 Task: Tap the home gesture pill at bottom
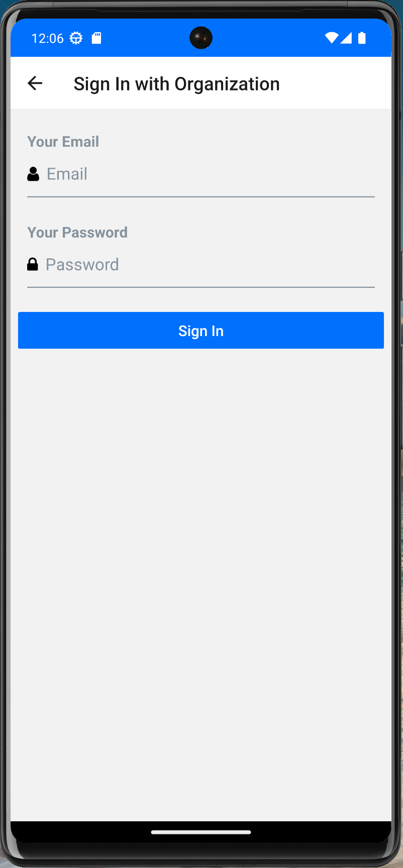[201, 832]
